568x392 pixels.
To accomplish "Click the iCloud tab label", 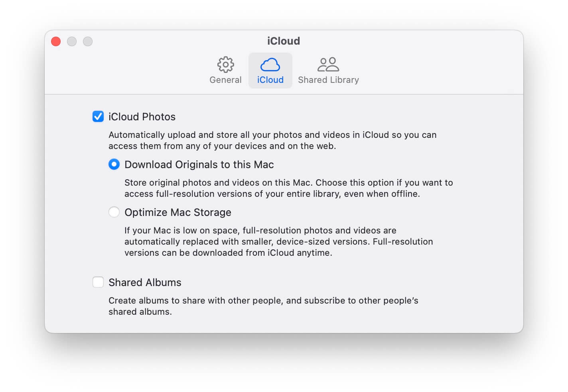I will (270, 80).
